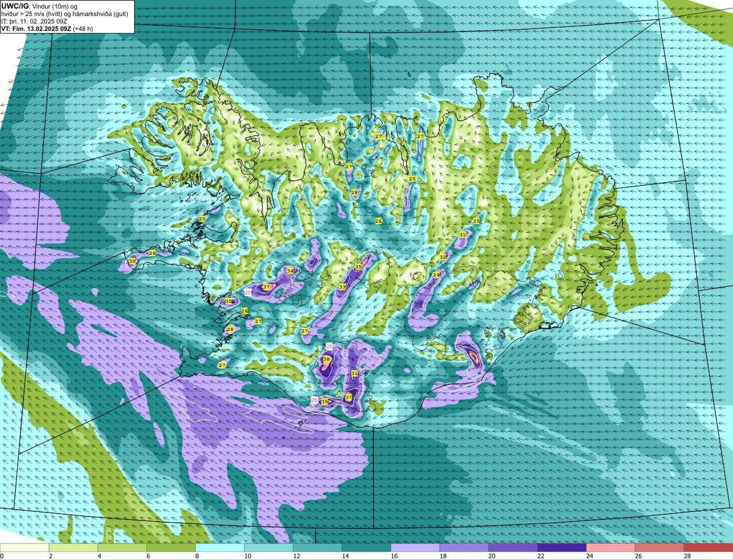
Task: Click the pale yellow 0–2 legend swatch
Action: tap(25, 548)
